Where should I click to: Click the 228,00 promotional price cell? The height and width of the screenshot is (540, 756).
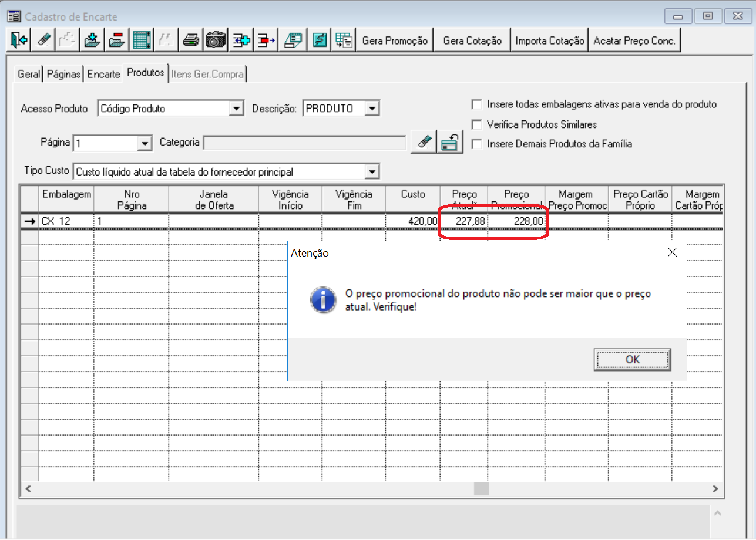[x=516, y=221]
